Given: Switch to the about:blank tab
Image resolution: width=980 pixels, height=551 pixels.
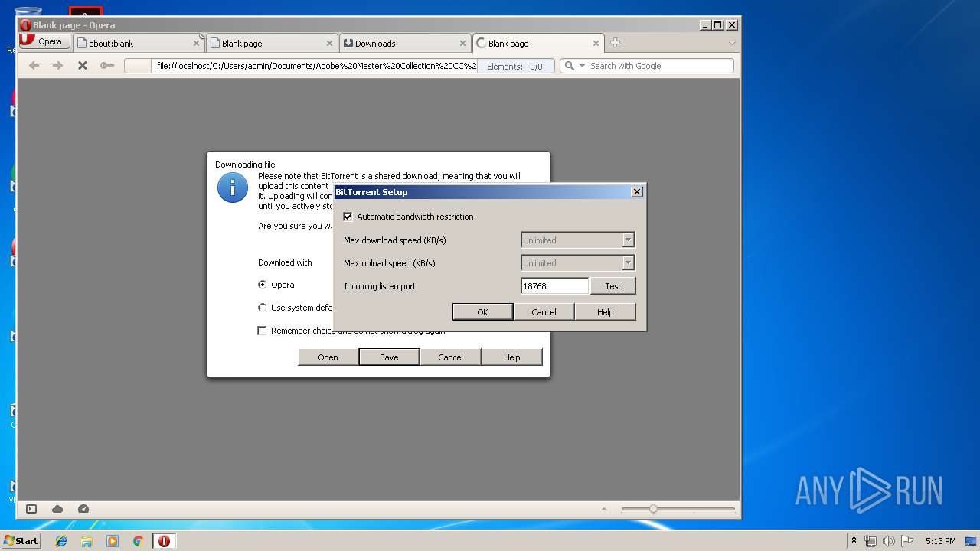Looking at the screenshot, I should (138, 44).
